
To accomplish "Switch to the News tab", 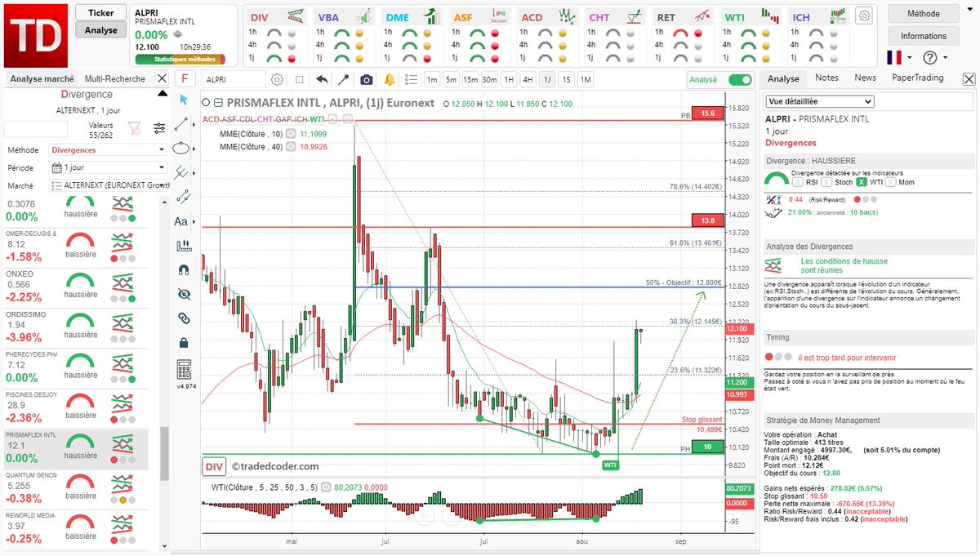I will (865, 78).
